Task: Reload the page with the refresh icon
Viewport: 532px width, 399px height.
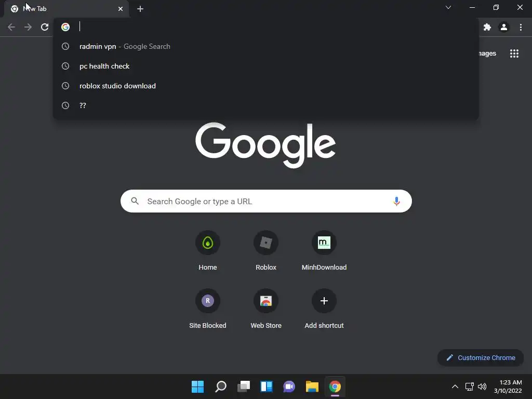Action: [45, 27]
